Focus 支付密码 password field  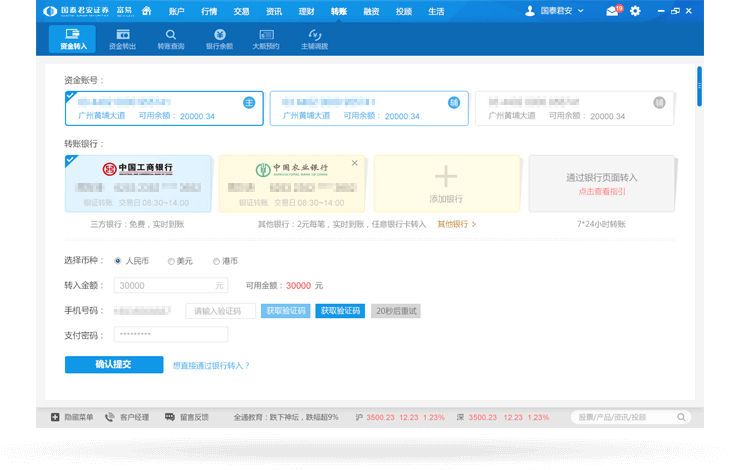(x=171, y=335)
